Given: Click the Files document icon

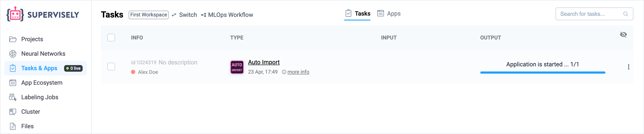Looking at the screenshot, I should 13,126.
